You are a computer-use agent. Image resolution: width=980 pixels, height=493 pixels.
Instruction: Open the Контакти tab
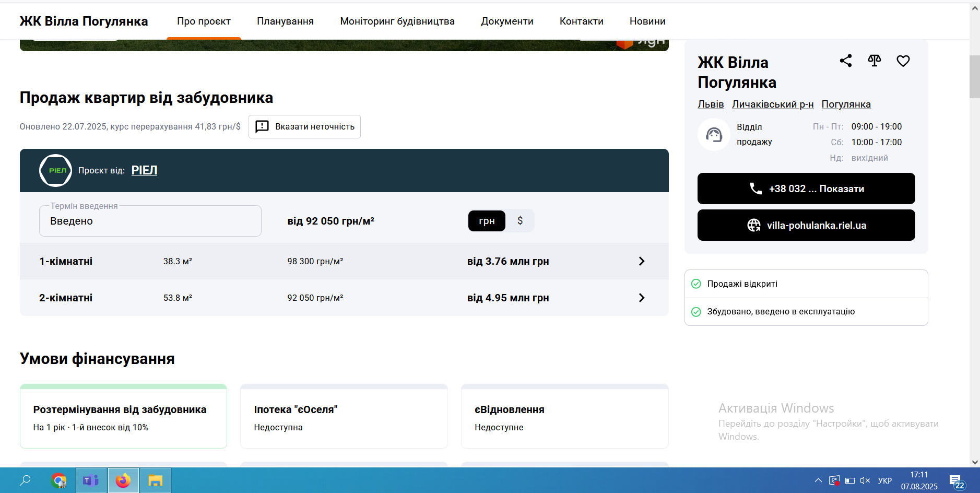coord(582,21)
